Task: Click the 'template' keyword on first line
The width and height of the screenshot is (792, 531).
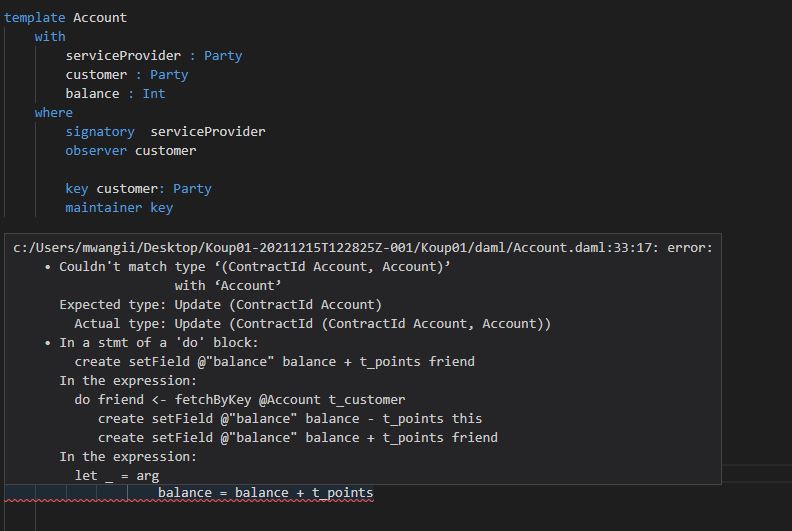Action: coord(35,17)
